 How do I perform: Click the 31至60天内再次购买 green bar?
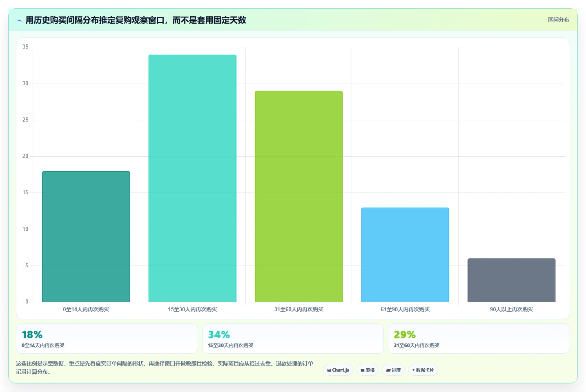[x=299, y=197]
